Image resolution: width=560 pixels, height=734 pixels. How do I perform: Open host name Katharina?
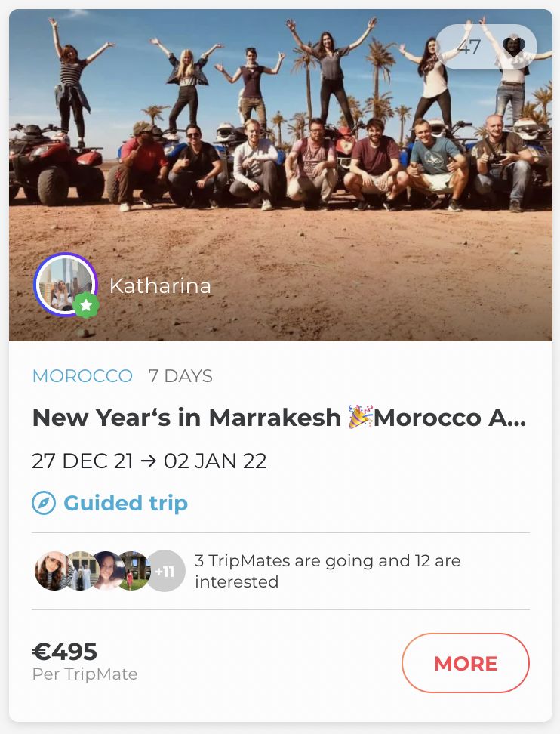tap(160, 286)
